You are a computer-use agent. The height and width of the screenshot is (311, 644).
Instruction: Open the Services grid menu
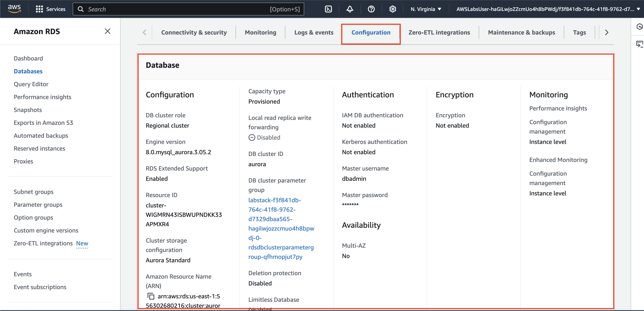click(51, 9)
